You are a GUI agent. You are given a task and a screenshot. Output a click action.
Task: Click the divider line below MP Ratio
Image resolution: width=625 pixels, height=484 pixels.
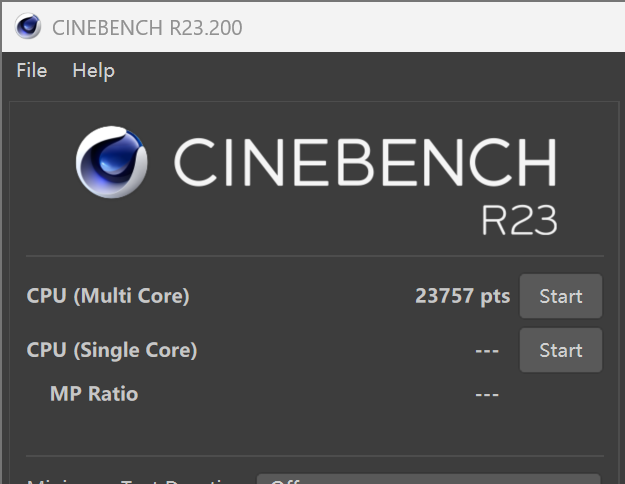pos(314,456)
